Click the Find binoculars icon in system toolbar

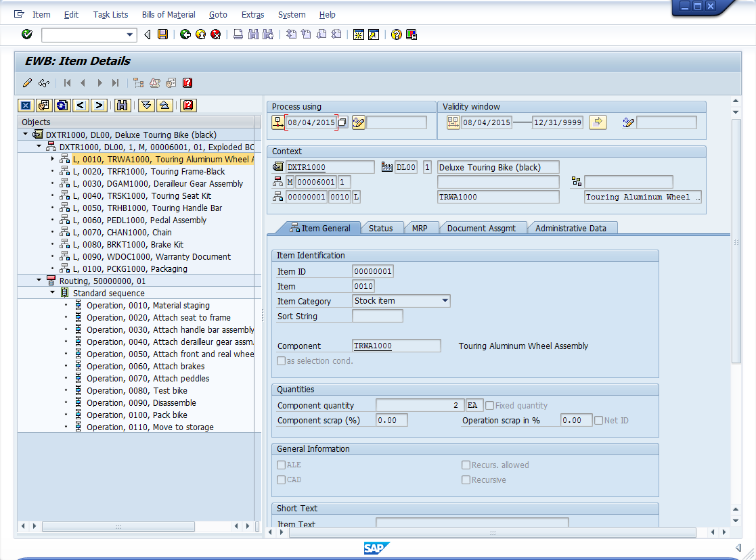click(253, 34)
